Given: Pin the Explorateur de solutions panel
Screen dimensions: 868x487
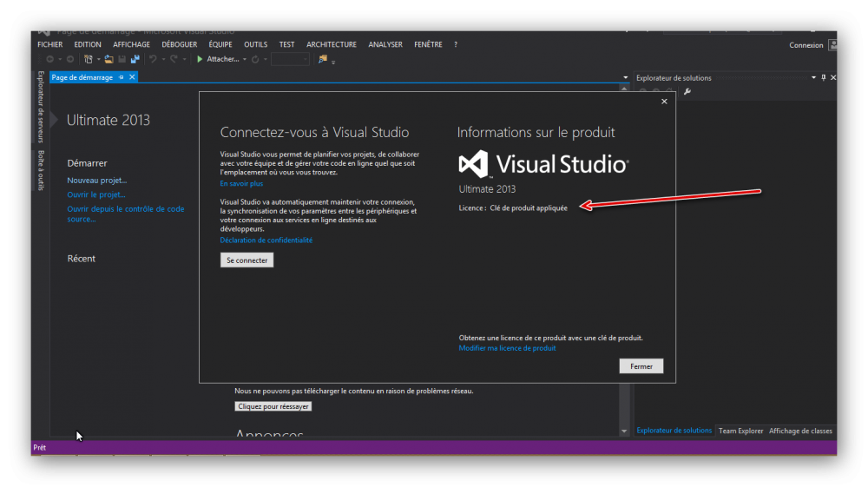Looking at the screenshot, I should (823, 77).
